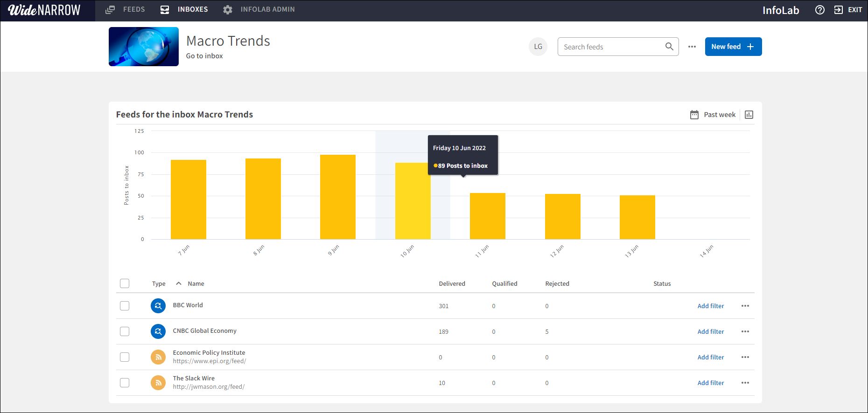Click the magnifier icon in Search feeds
The height and width of the screenshot is (413, 868).
pos(669,47)
